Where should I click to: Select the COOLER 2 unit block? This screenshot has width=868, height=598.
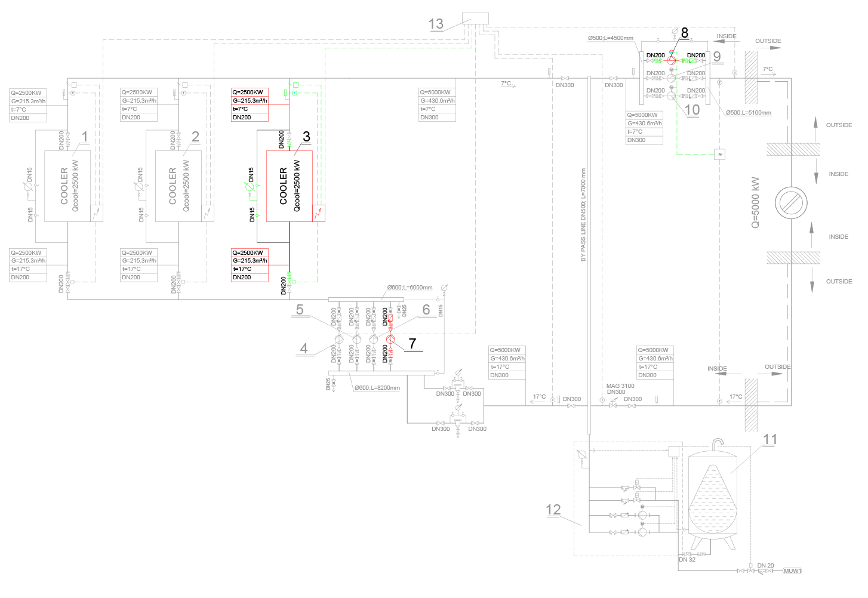[178, 186]
